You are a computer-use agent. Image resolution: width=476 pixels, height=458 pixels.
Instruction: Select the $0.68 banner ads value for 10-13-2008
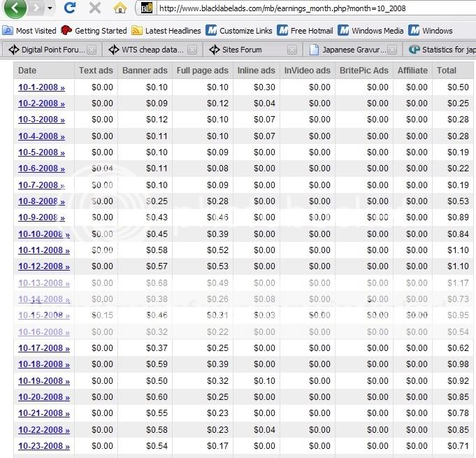tap(157, 283)
